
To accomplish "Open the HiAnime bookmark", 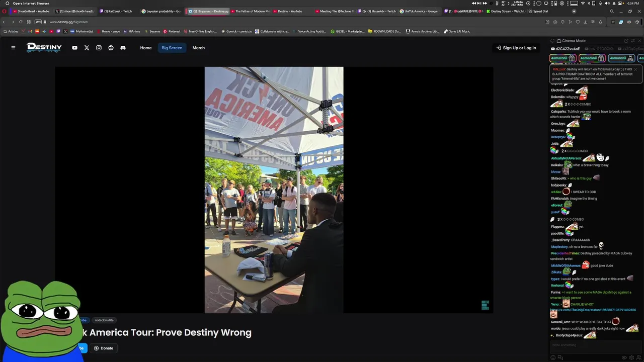I will 132,31.
